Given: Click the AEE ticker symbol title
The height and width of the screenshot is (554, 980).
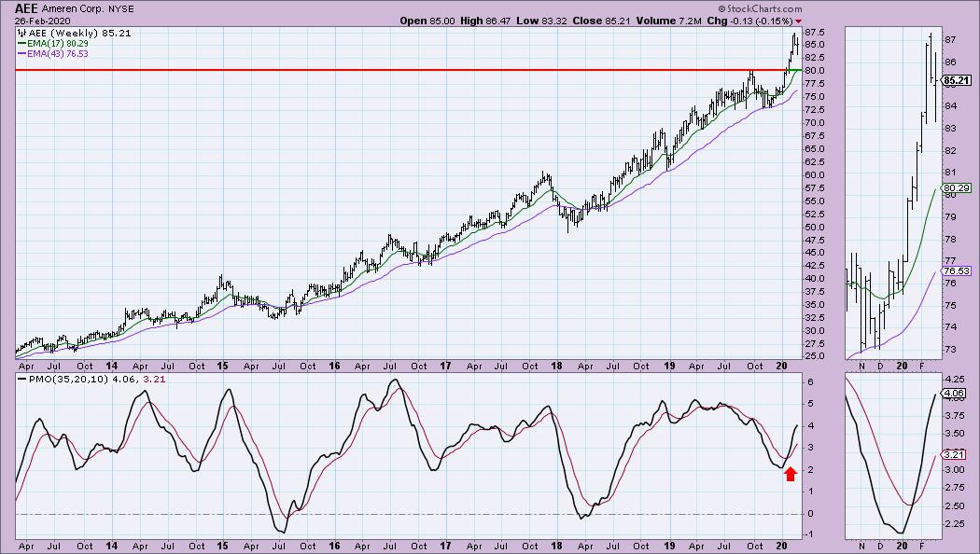Looking at the screenshot, I should (x=27, y=8).
